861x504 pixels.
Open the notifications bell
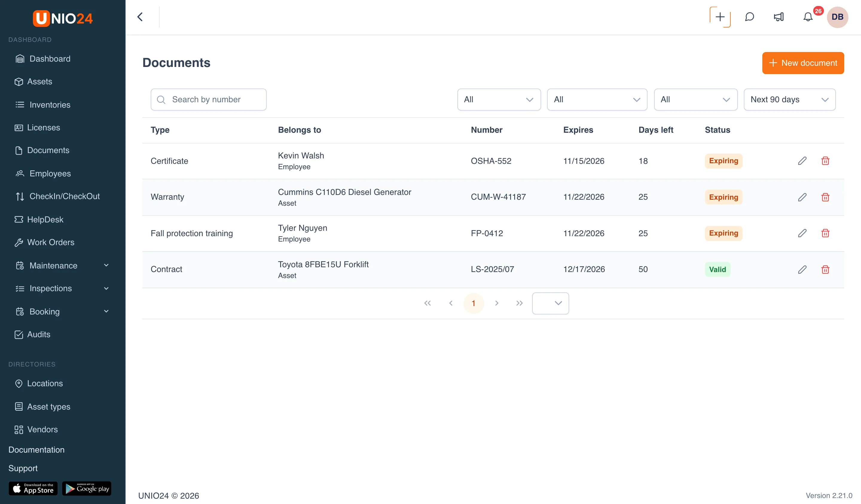point(808,17)
